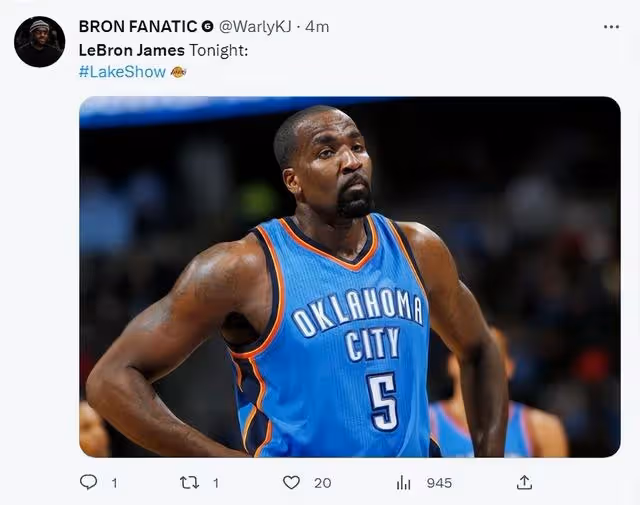Open the attached basketball player photo
The image size is (640, 505).
(x=350, y=277)
